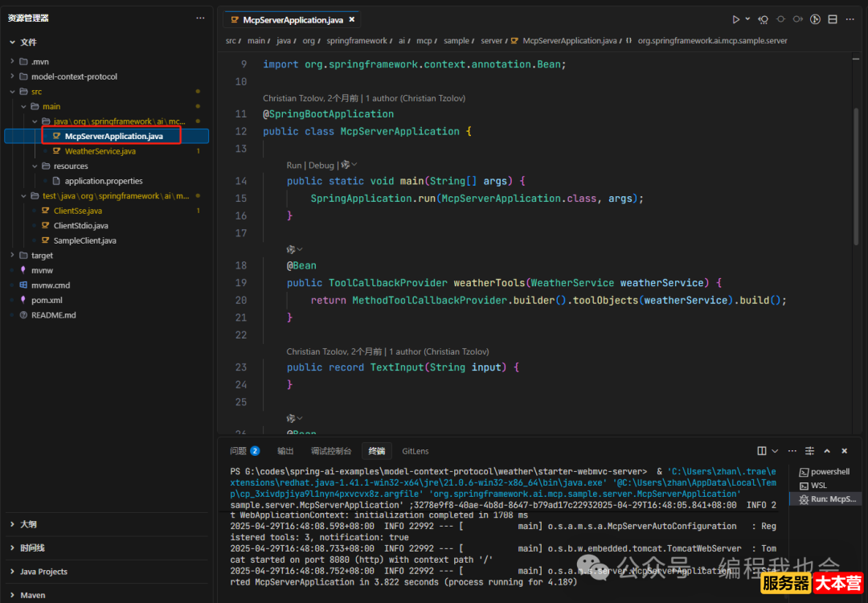Image resolution: width=868 pixels, height=603 pixels.
Task: Open the file history graph icon
Action: 815,19
